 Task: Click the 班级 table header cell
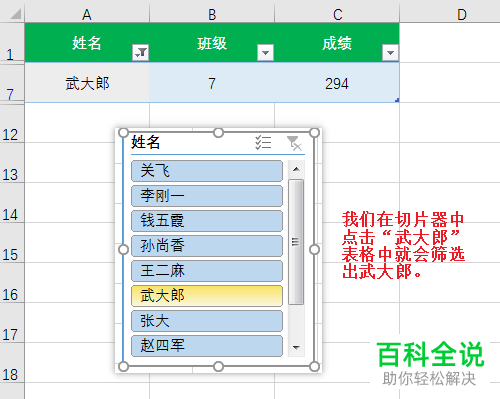click(x=212, y=43)
